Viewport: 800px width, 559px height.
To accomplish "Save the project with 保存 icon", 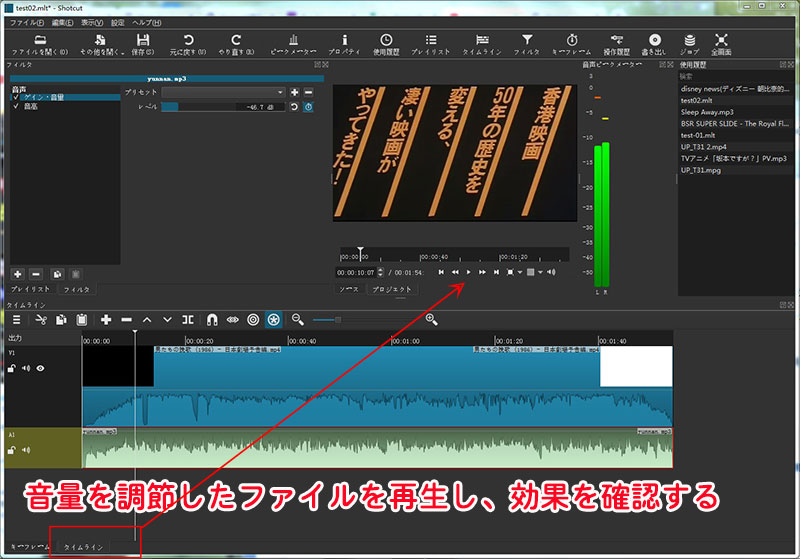I will tap(143, 40).
